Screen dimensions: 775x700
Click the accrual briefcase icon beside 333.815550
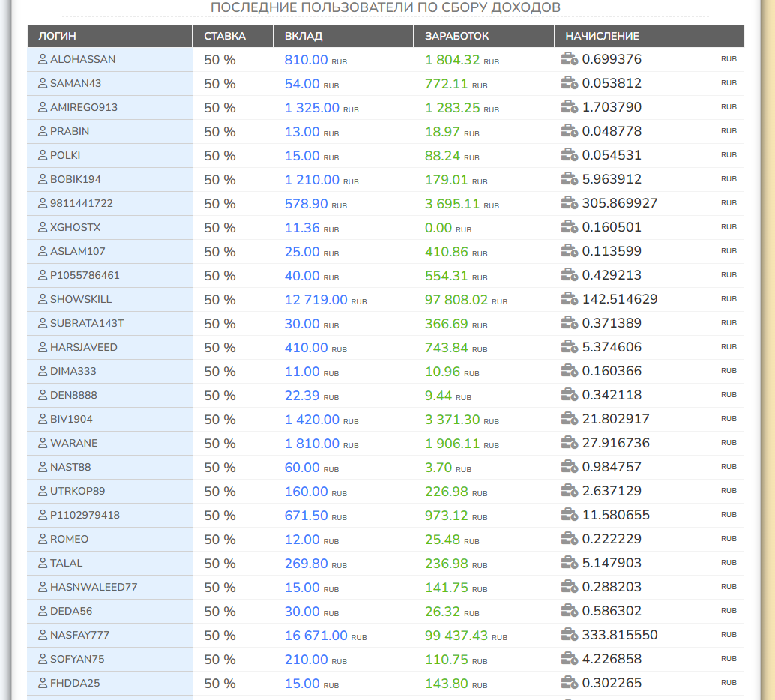(570, 634)
